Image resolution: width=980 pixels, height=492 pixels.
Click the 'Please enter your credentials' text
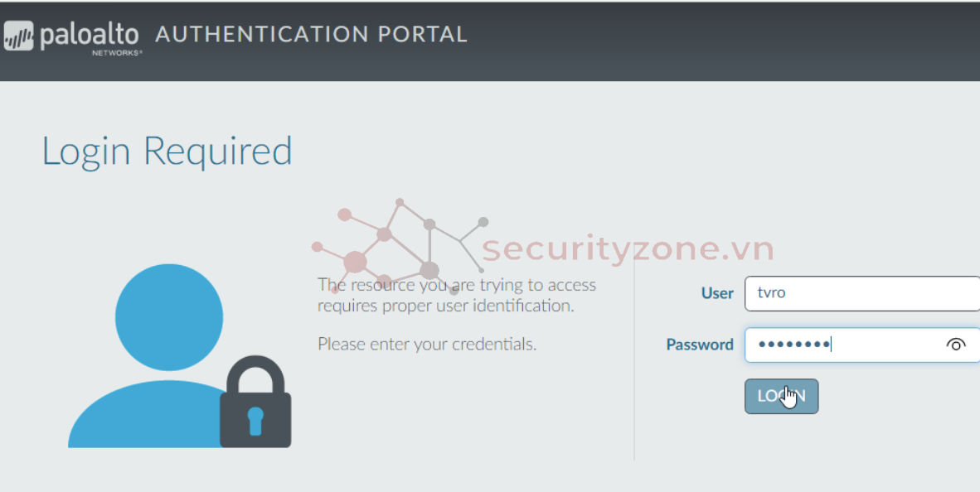click(x=427, y=344)
